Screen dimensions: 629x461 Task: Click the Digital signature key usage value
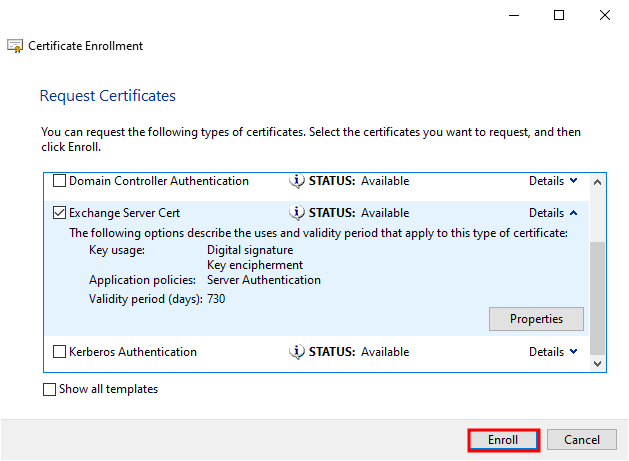250,250
